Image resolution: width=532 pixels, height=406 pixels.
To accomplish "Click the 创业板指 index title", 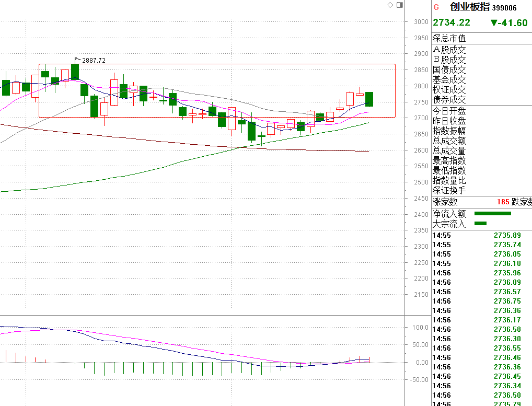I will click(x=470, y=7).
